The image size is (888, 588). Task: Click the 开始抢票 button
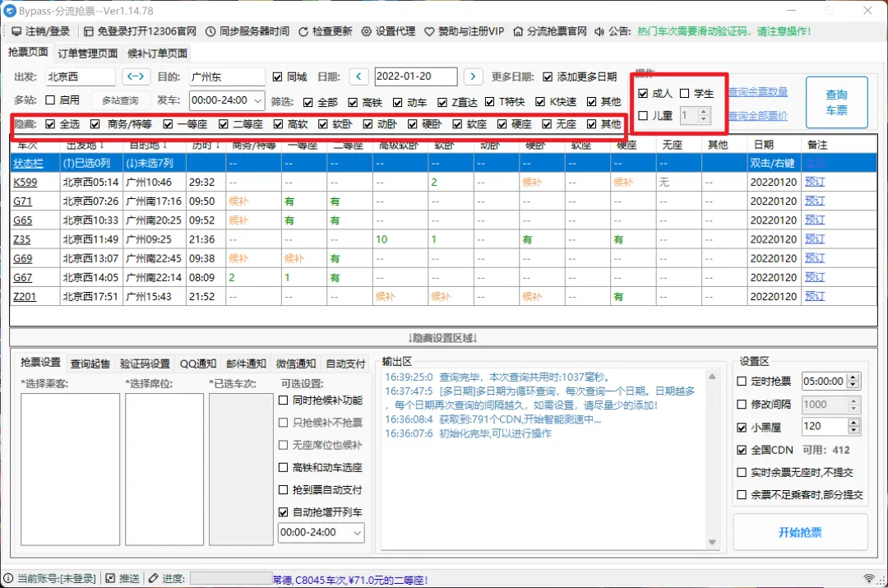click(x=800, y=532)
